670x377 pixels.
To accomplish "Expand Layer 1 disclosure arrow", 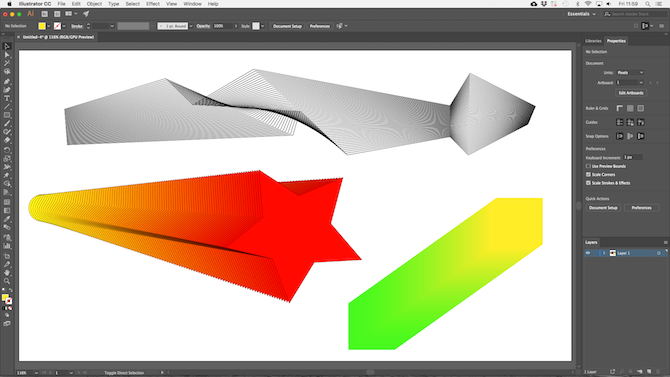I will [604, 253].
